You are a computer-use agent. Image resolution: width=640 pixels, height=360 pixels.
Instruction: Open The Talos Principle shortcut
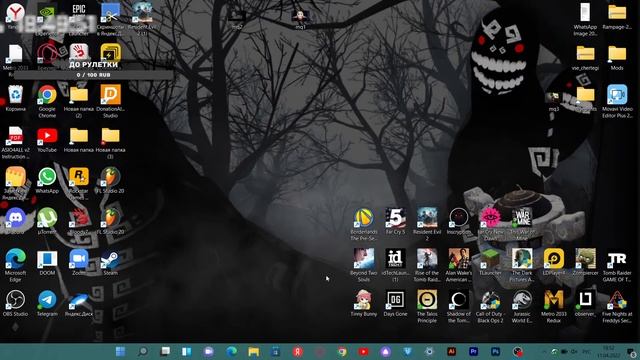click(x=427, y=300)
